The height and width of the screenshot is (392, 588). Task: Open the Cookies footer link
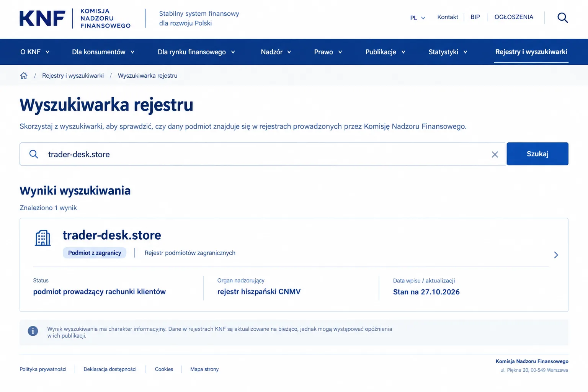[164, 369]
